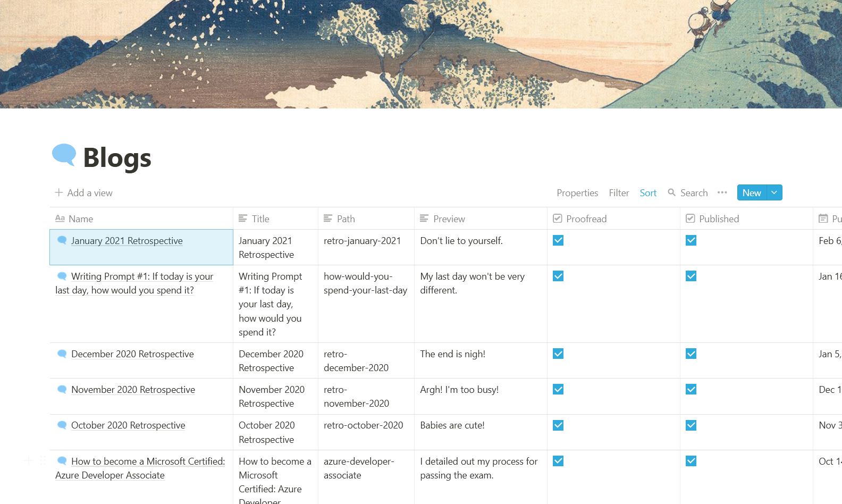
Task: Click the checkbox icon in the Published column header
Action: pyautogui.click(x=691, y=219)
